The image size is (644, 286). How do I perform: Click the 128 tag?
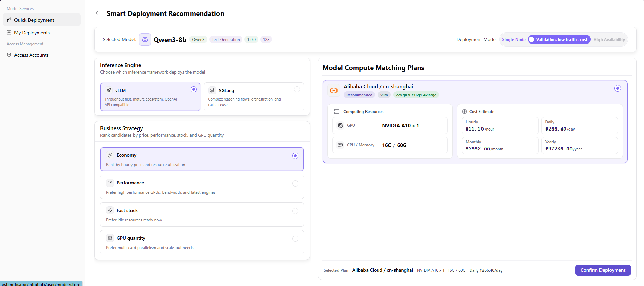[x=266, y=39]
